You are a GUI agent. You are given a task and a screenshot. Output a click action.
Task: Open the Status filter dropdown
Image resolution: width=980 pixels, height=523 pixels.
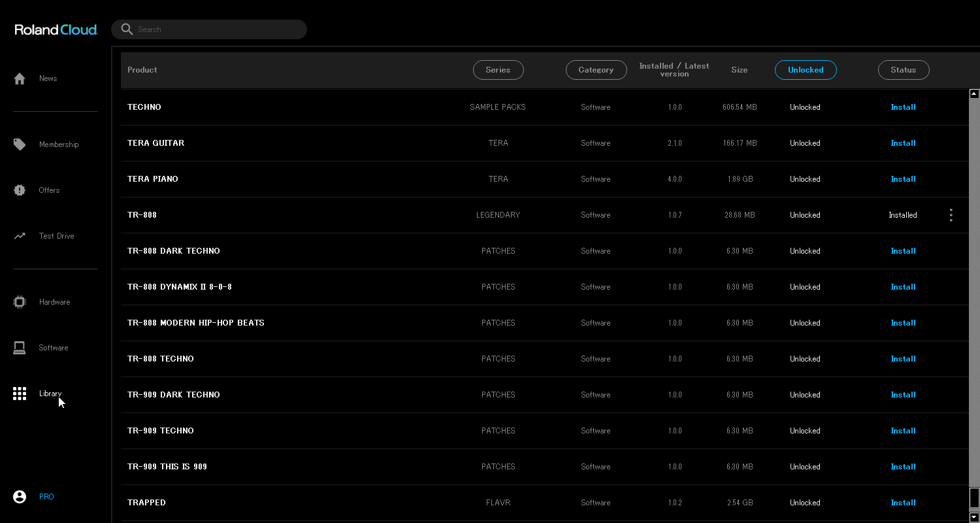[904, 70]
